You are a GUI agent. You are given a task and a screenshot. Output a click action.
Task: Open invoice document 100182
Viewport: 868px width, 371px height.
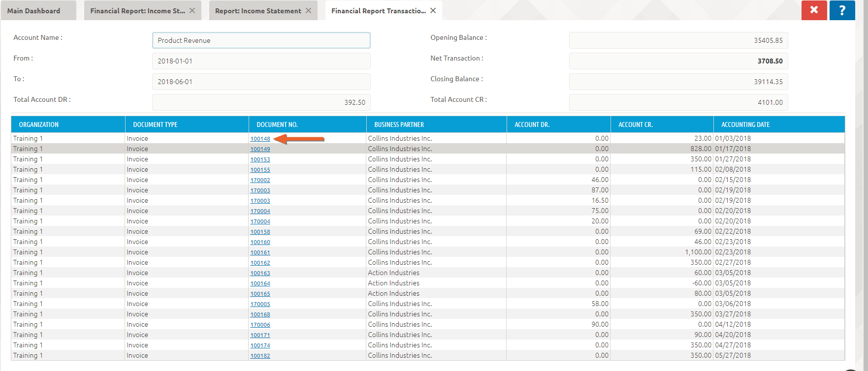pos(260,356)
